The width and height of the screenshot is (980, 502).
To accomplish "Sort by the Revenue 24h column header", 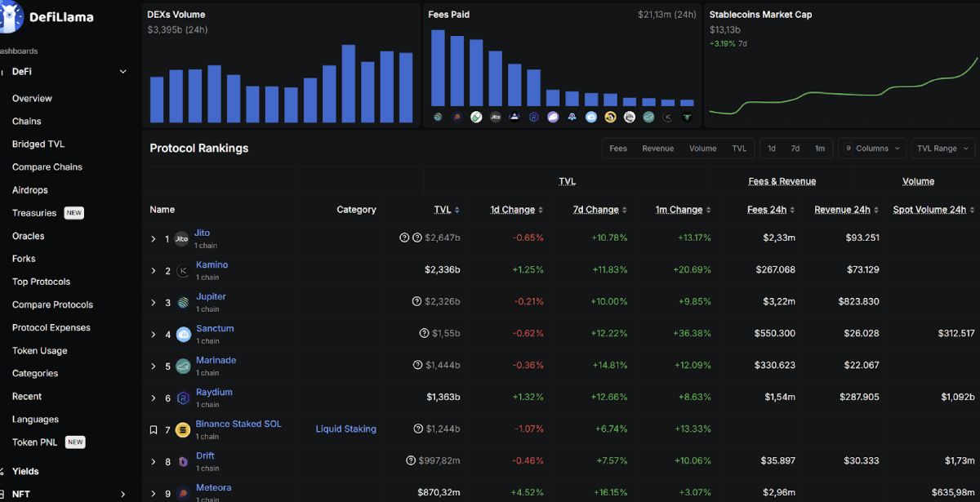I will pyautogui.click(x=842, y=210).
